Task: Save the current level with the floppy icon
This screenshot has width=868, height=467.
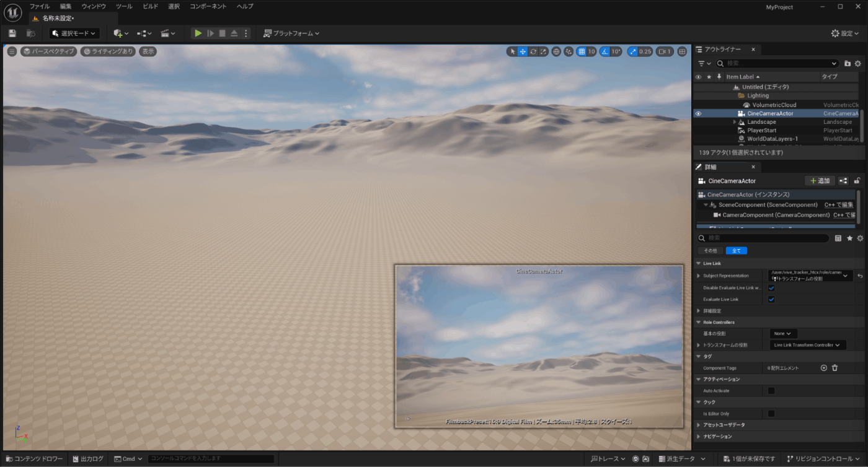Action: tap(12, 33)
